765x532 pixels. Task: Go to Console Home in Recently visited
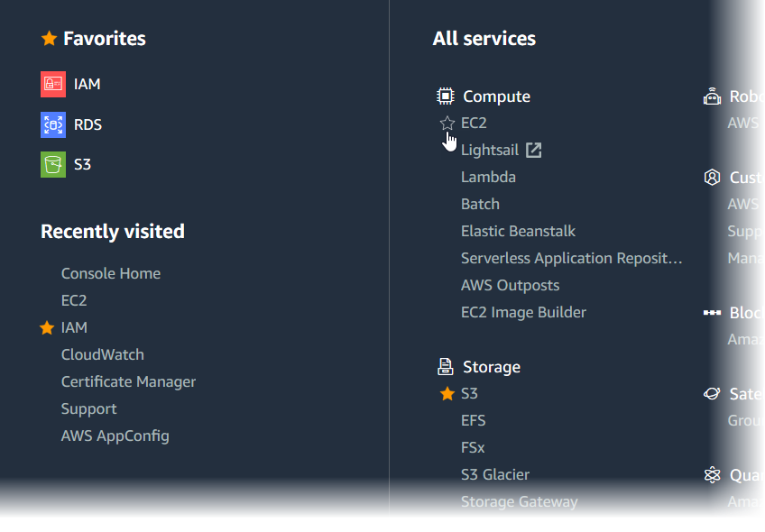pyautogui.click(x=111, y=274)
